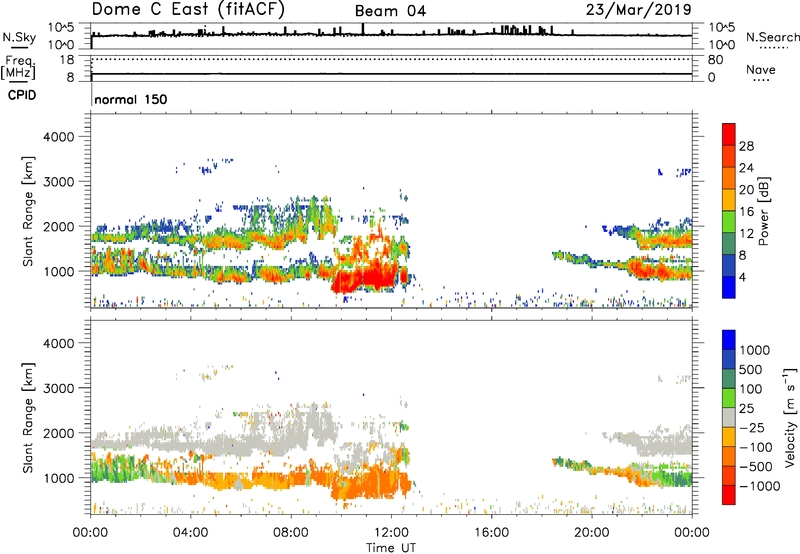
Task: Click the '1000' velocity colorbar value
Action: (754, 350)
